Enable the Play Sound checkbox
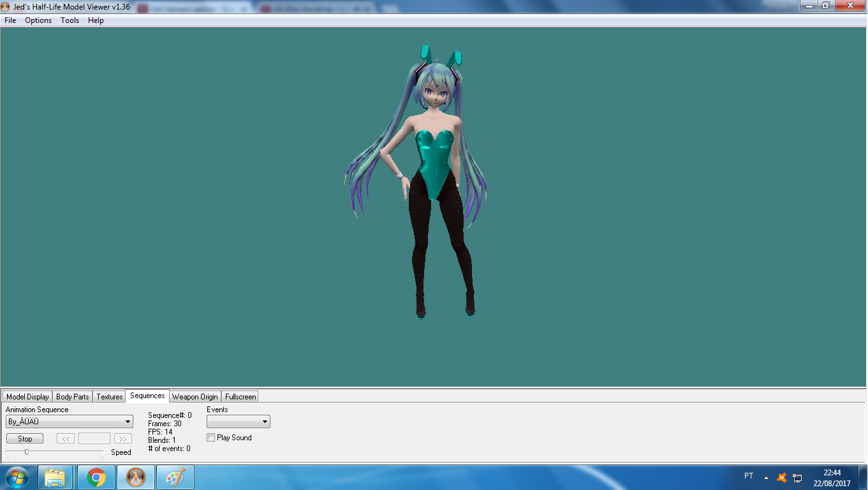Screen dimensions: 868x490 [211, 438]
